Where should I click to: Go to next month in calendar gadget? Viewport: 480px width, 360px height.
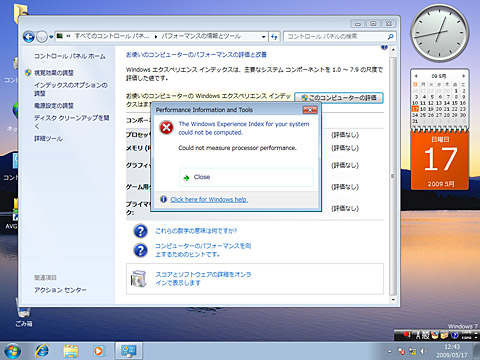[463, 76]
